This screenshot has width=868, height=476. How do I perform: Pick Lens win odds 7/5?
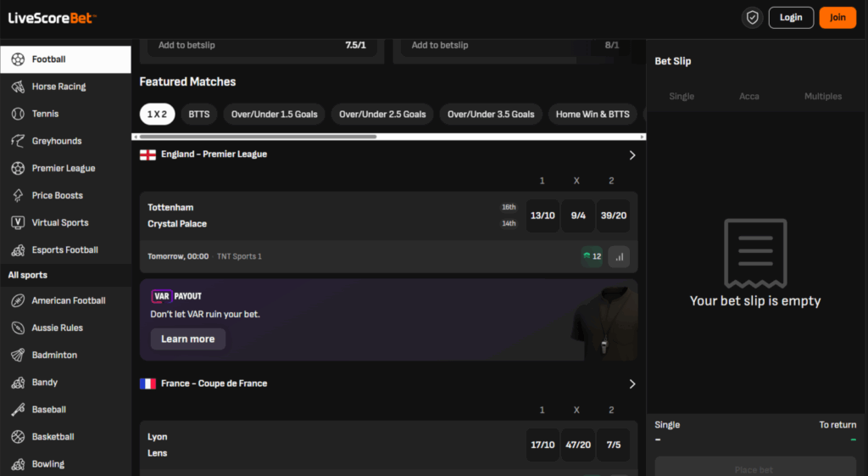coord(614,445)
